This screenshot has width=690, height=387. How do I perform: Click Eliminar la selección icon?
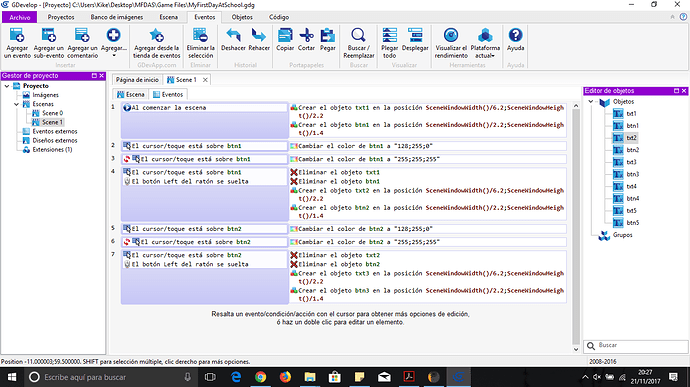(201, 36)
